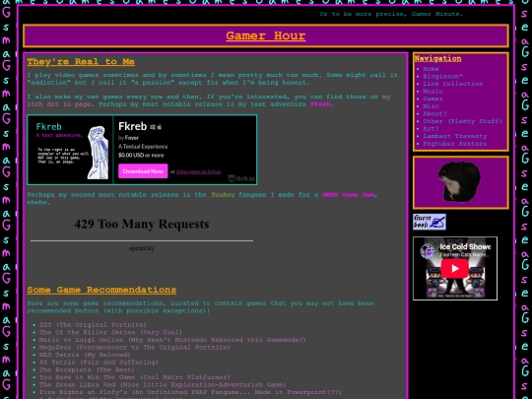Screen dimensions: 532x399
Task: Open Link Collection in navigation
Action: (x=452, y=84)
